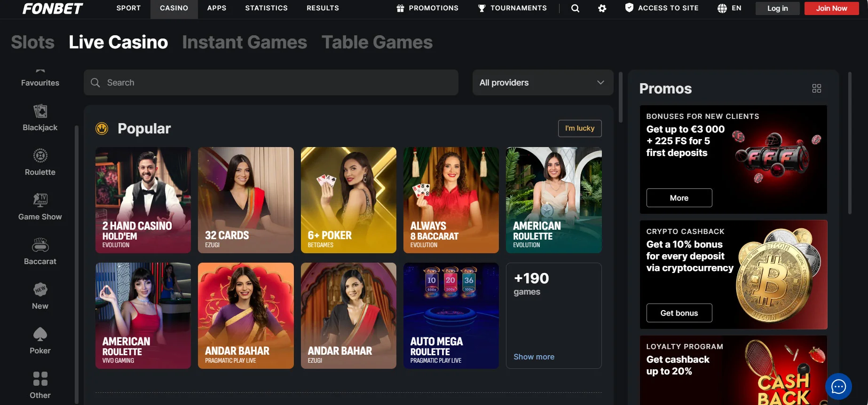Image resolution: width=868 pixels, height=405 pixels.
Task: Click into the game Search field
Action: 271,83
